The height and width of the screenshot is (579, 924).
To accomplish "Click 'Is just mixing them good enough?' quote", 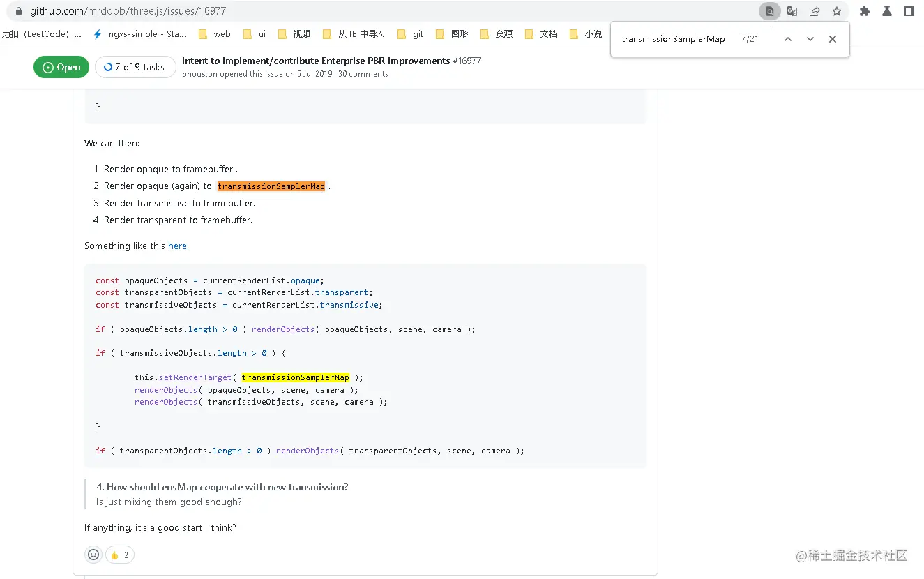I will tap(169, 502).
